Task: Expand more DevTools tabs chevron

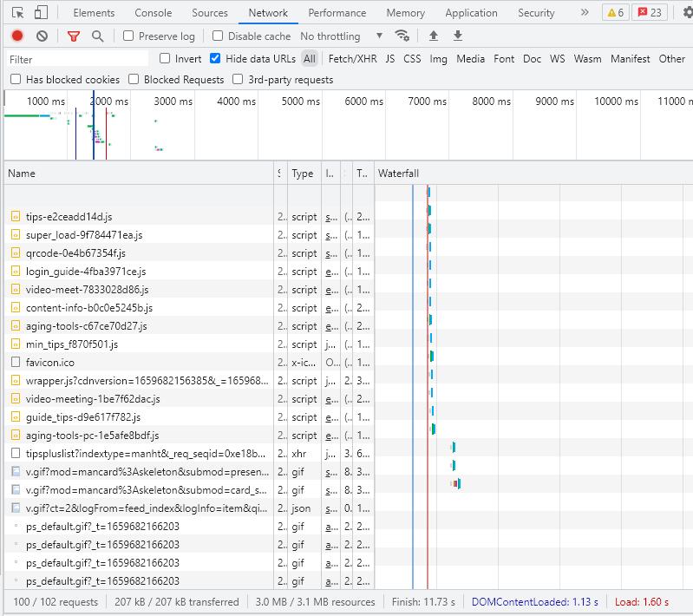Action: point(584,13)
